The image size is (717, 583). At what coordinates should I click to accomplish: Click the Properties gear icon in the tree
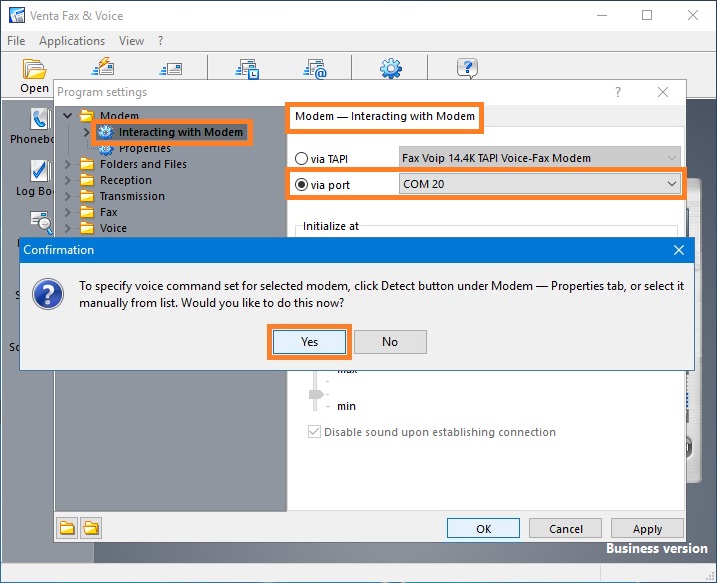(x=106, y=149)
